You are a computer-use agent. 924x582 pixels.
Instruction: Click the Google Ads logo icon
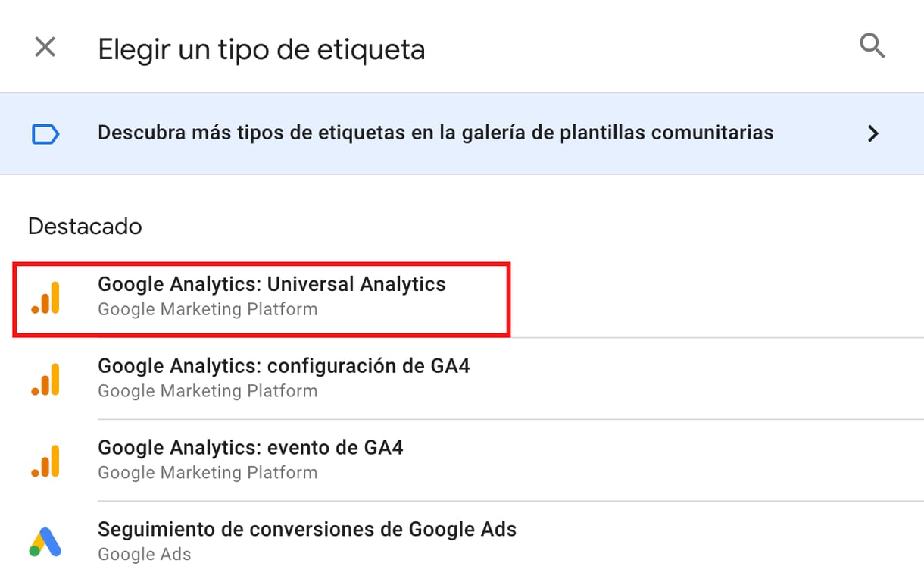point(45,542)
